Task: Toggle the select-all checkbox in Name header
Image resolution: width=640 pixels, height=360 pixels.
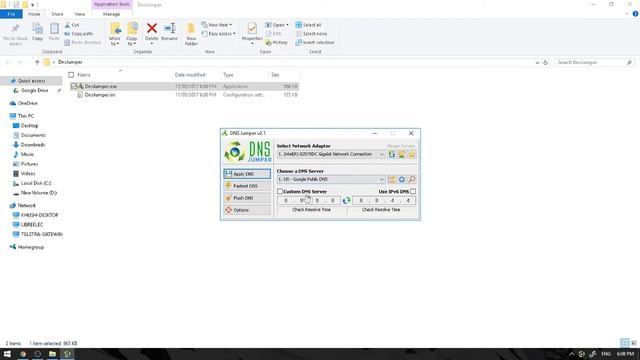Action: 71,75
